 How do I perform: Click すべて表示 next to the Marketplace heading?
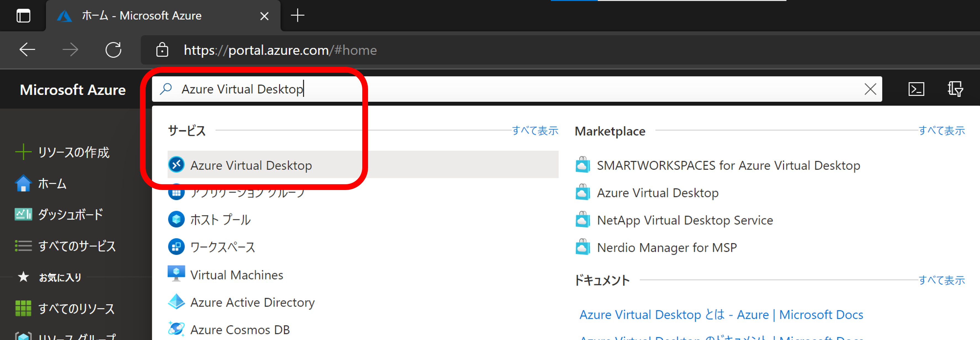click(x=942, y=131)
